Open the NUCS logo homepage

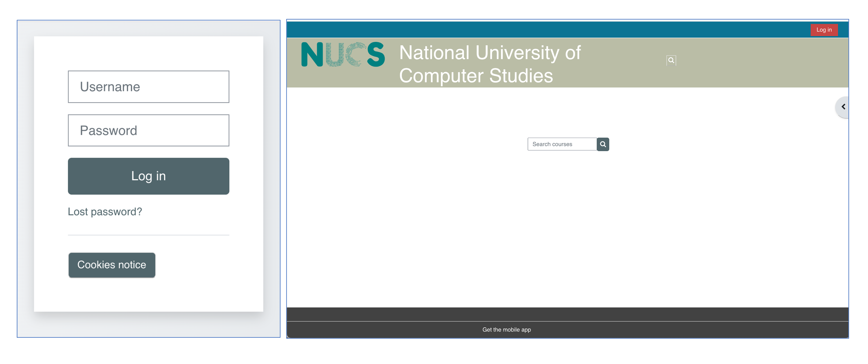343,54
